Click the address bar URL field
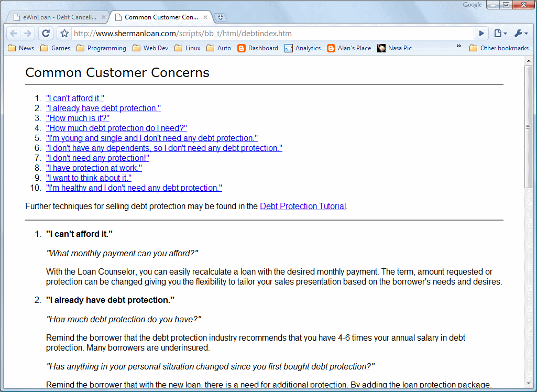Image resolution: width=537 pixels, height=392 pixels. [272, 33]
